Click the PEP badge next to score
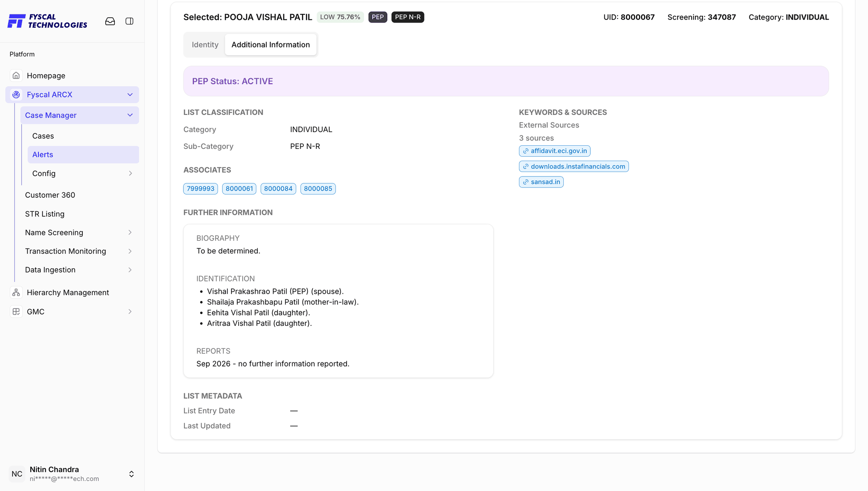 [377, 17]
